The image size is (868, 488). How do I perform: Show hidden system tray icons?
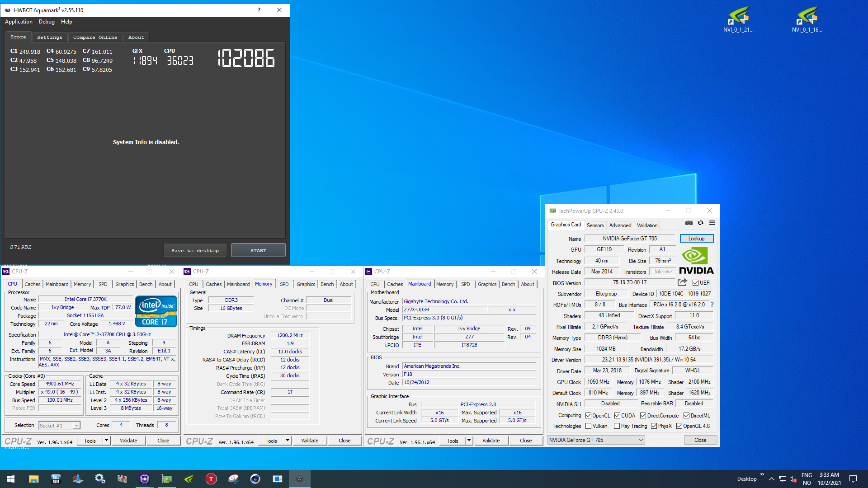[771, 479]
